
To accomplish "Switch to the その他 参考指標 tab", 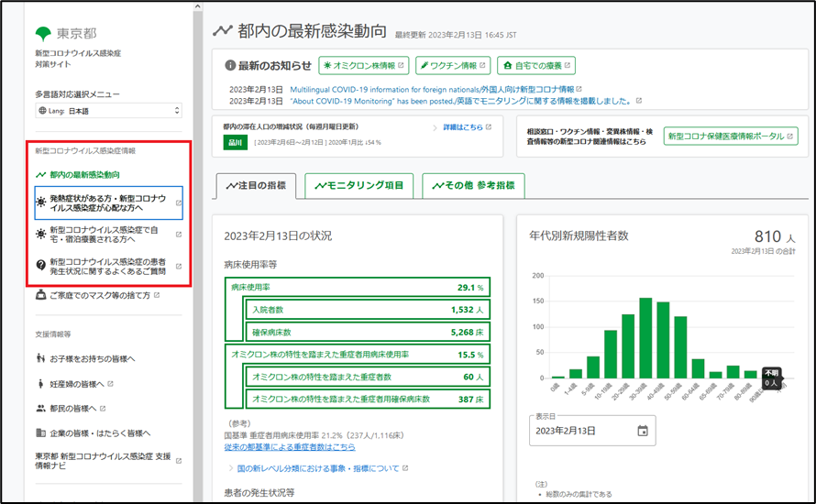I will (474, 186).
